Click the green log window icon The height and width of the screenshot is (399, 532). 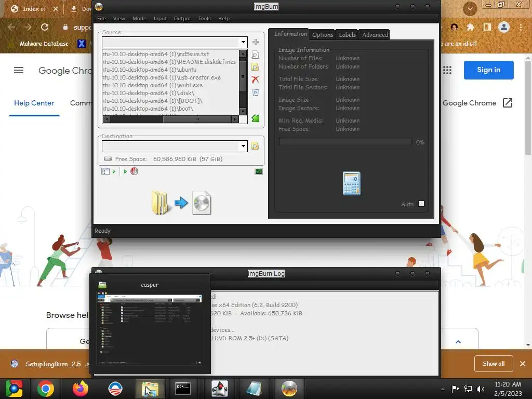pyautogui.click(x=259, y=171)
